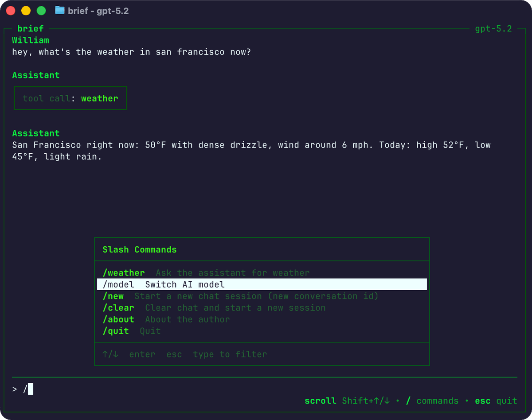Select /clear to clear the chat
Viewport: 532px width, 420px height.
(x=118, y=307)
